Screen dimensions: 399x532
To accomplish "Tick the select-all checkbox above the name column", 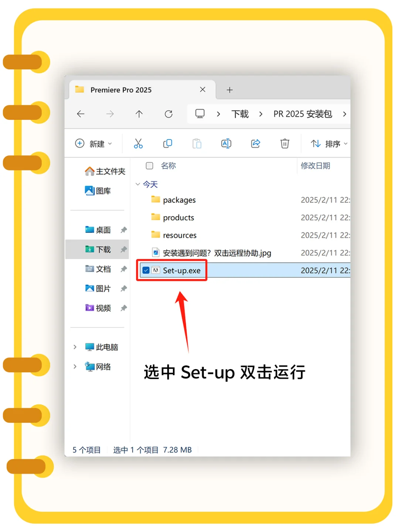I will point(149,166).
